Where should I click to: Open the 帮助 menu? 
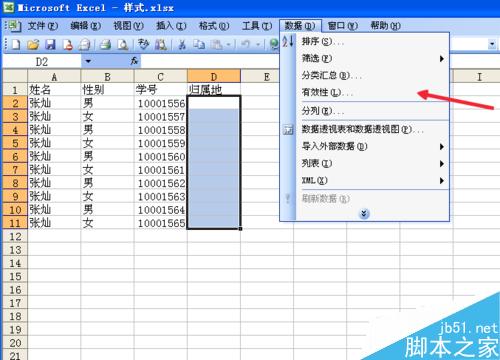[385, 26]
